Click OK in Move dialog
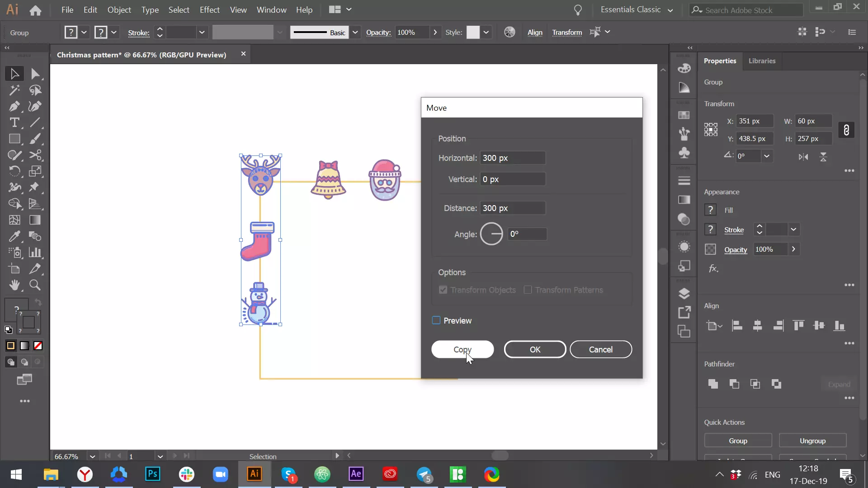The height and width of the screenshot is (488, 868). [535, 349]
